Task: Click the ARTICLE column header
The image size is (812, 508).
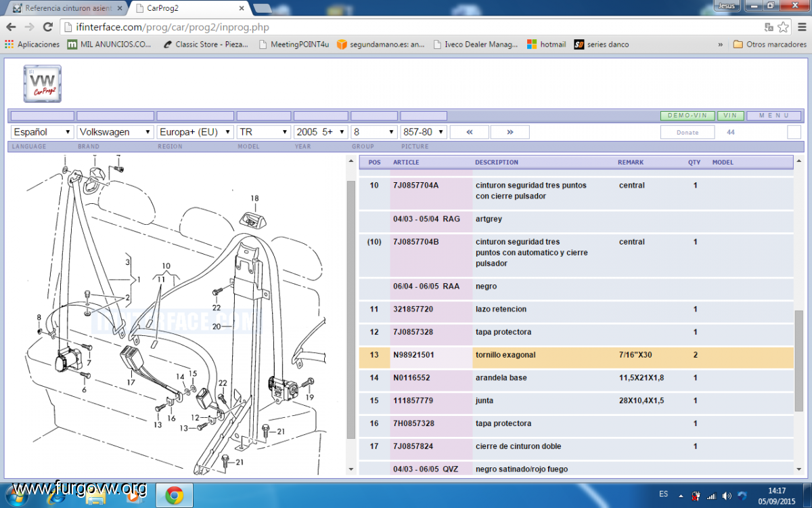Action: (406, 163)
